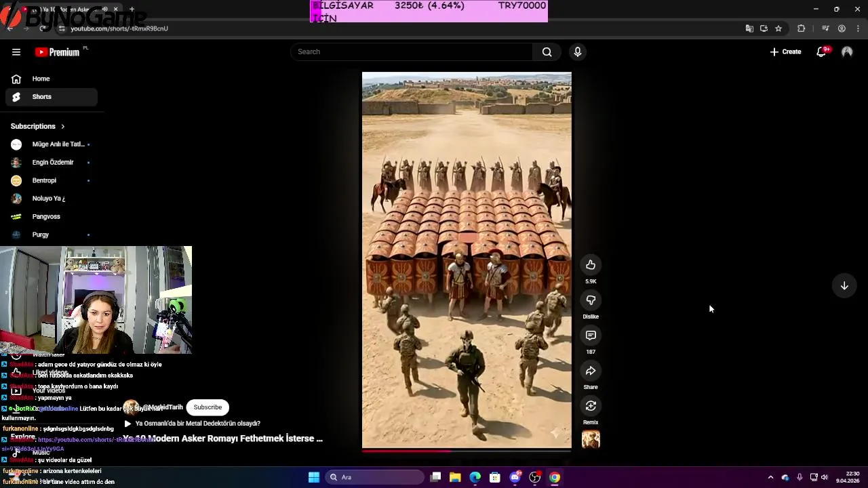Pause the Short video player
Image resolution: width=868 pixels, height=488 pixels.
467,260
